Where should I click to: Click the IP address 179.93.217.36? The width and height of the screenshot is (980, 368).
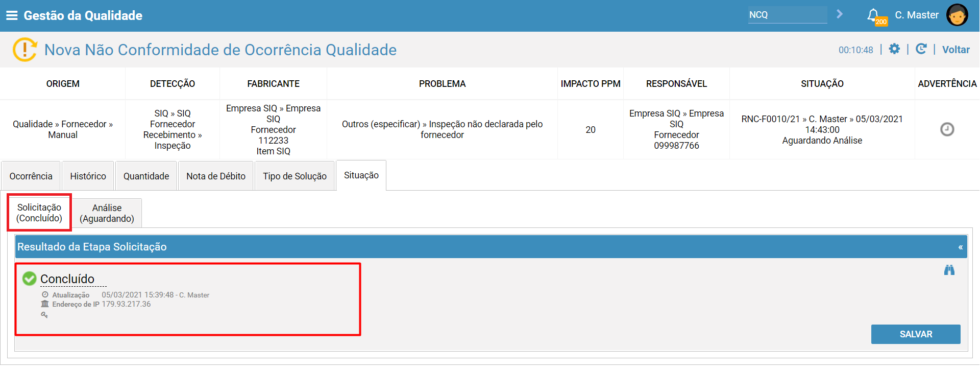point(126,304)
